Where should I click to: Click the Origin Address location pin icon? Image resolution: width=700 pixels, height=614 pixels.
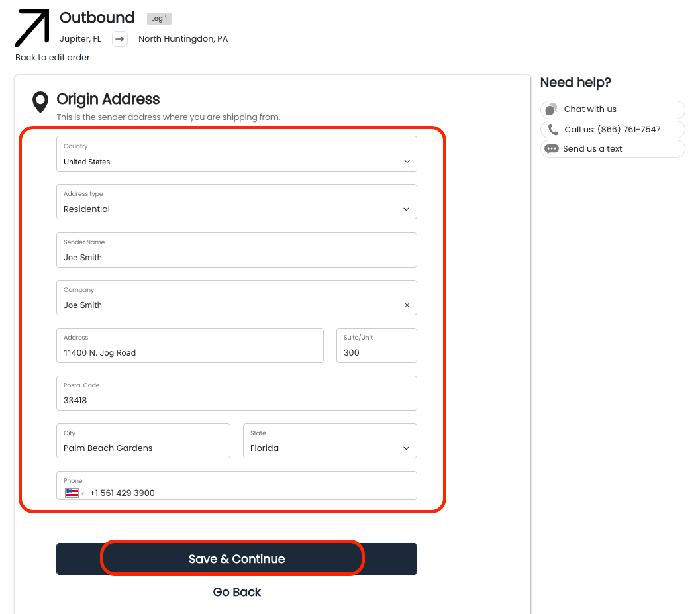click(40, 102)
